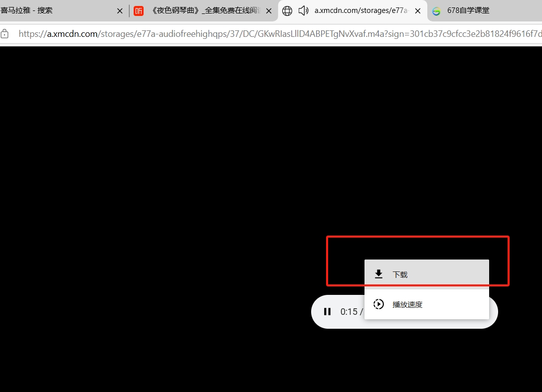
Task: Close the 《夜色钢琴曲》 tab
Action: tap(269, 11)
